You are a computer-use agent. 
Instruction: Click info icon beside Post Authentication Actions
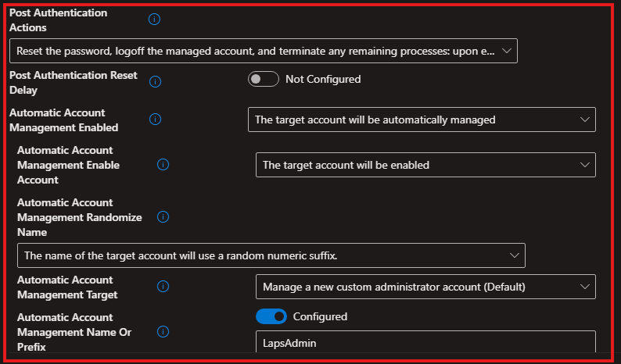(155, 20)
